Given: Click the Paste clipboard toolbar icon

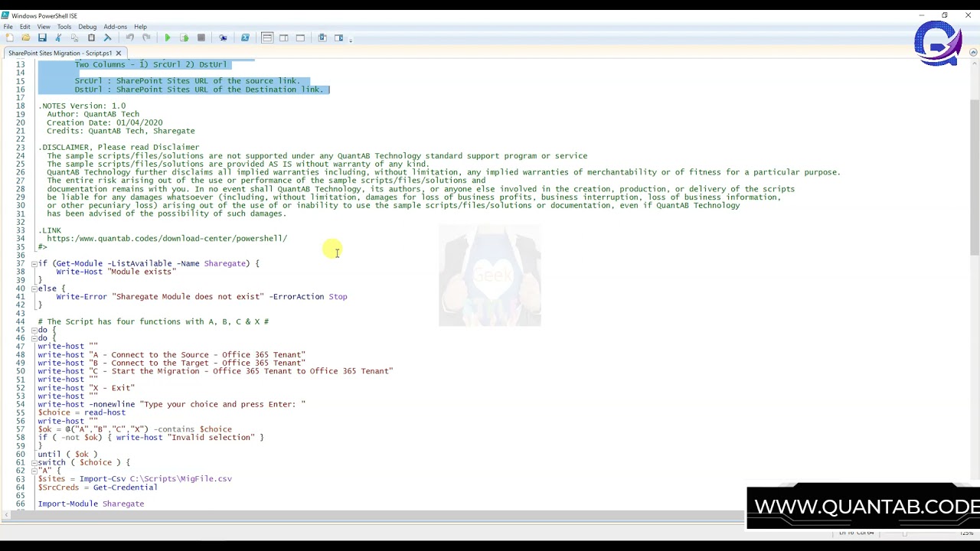Looking at the screenshot, I should 91,37.
